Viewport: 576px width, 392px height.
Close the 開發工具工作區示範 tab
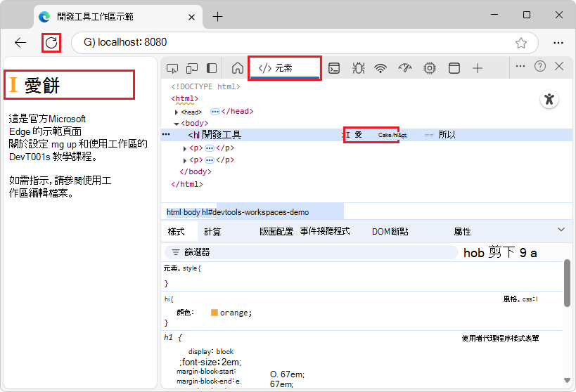click(x=191, y=18)
